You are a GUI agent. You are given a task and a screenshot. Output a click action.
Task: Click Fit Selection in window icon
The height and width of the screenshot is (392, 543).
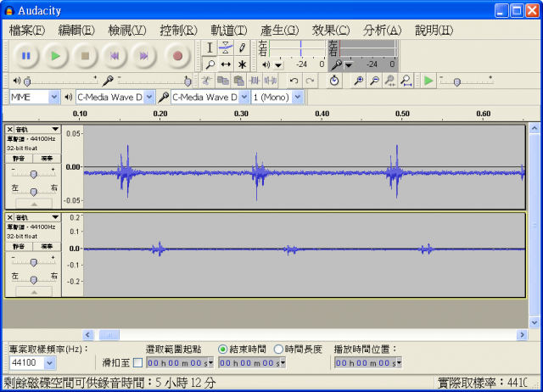[390, 81]
